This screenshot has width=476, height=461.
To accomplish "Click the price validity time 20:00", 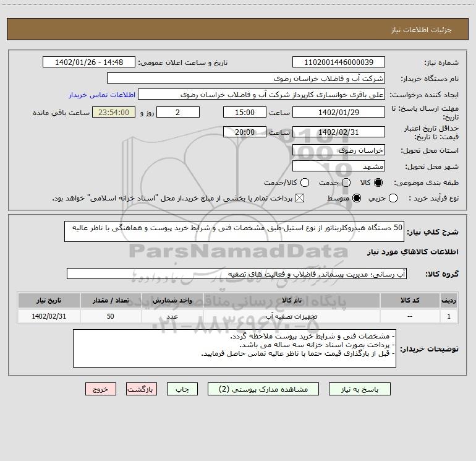I will pos(245,132).
